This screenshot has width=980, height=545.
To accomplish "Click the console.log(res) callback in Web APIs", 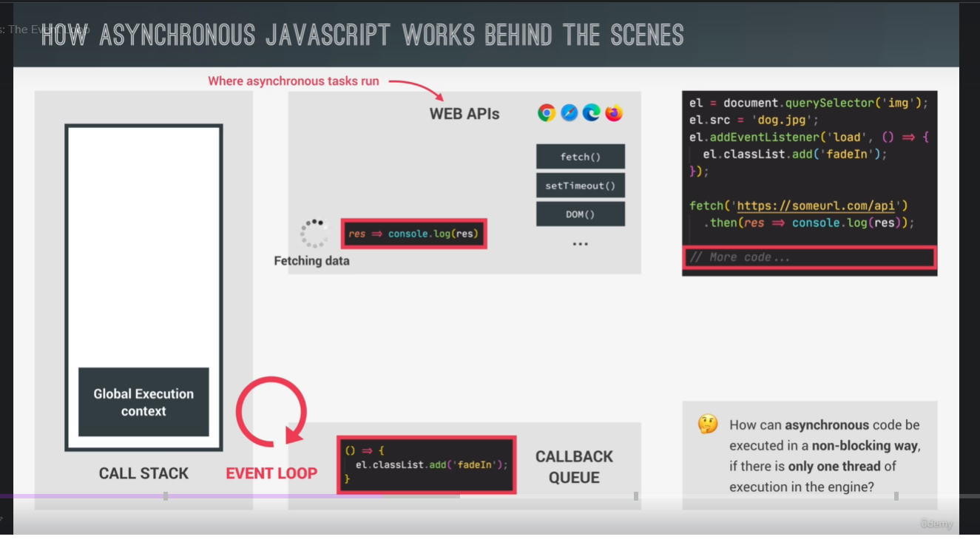I will (413, 234).
